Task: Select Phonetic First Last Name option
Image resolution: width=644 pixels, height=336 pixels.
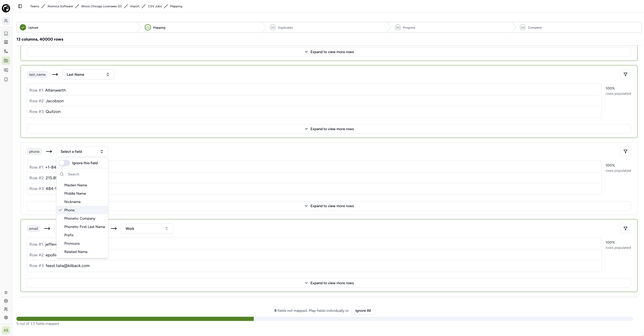Action: [82, 227]
